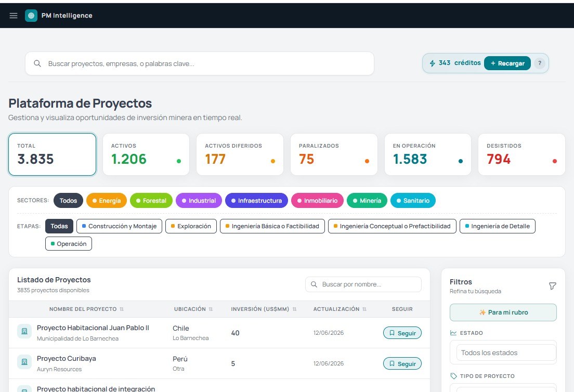Screen dimensions: 574x392
Task: Open the hamburger navigation menu
Action: coord(14,16)
